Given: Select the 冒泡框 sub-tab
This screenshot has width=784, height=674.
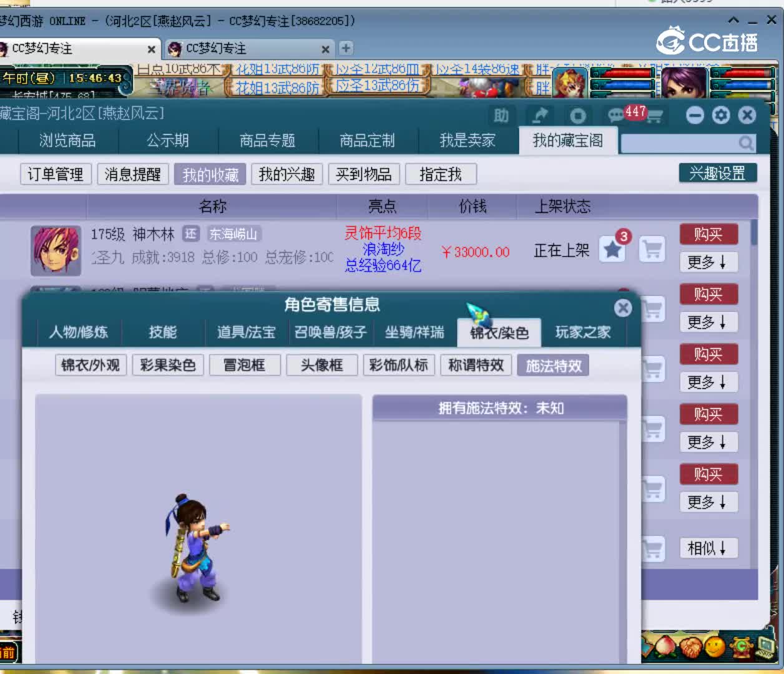Looking at the screenshot, I should point(245,365).
